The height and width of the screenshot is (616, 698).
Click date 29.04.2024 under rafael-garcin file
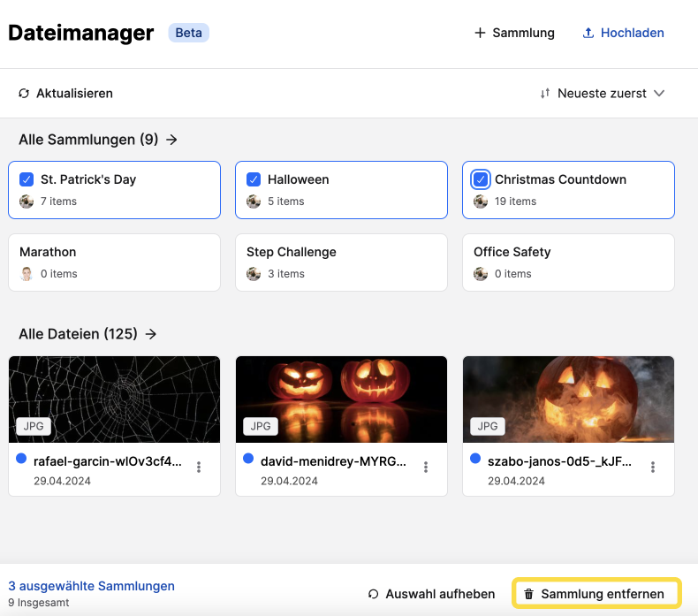coord(63,481)
